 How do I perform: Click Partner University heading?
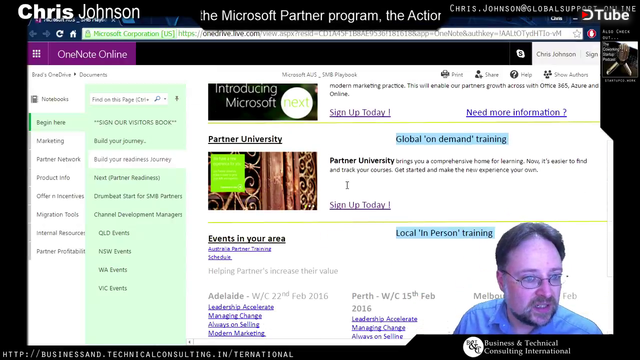point(245,139)
